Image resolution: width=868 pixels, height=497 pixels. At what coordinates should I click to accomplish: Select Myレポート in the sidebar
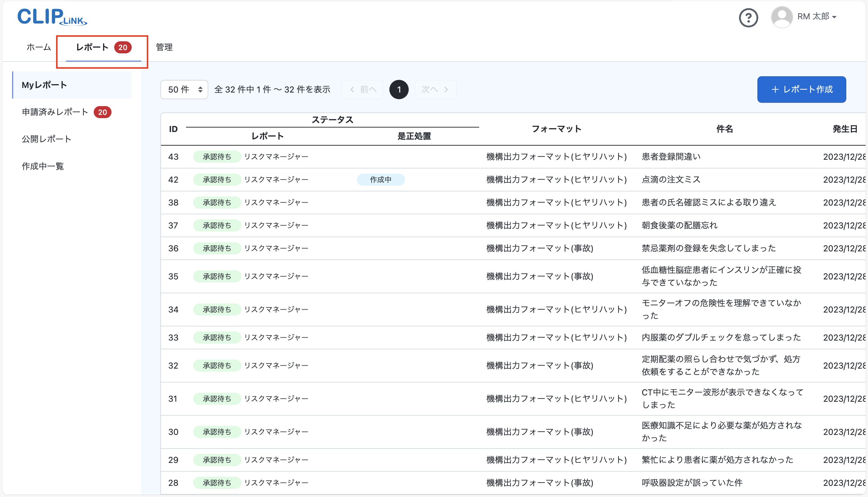tap(44, 85)
